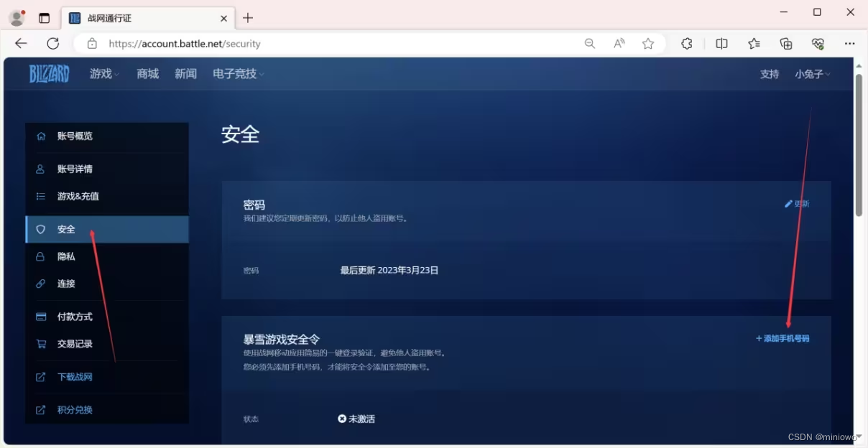
Task: View site information lock icon
Action: coord(92,44)
